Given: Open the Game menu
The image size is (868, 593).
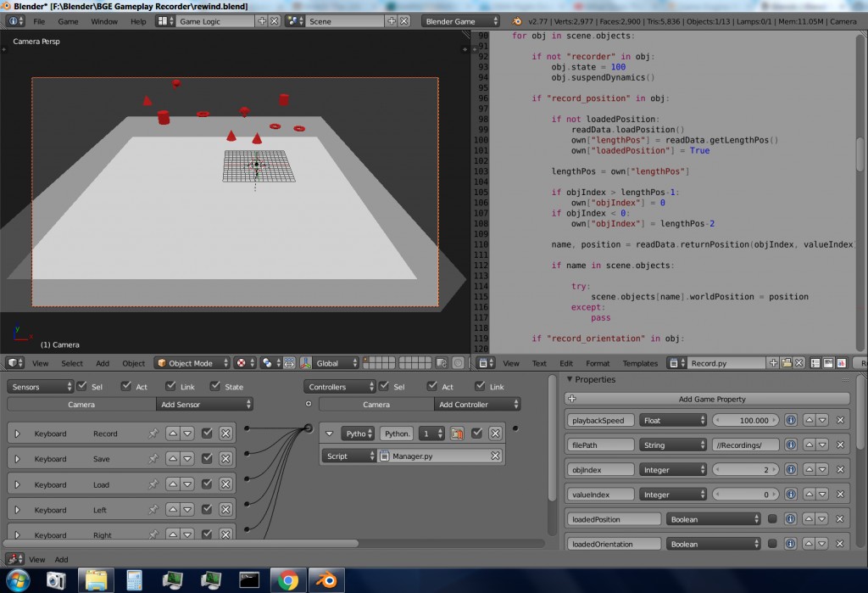Looking at the screenshot, I should tap(68, 21).
